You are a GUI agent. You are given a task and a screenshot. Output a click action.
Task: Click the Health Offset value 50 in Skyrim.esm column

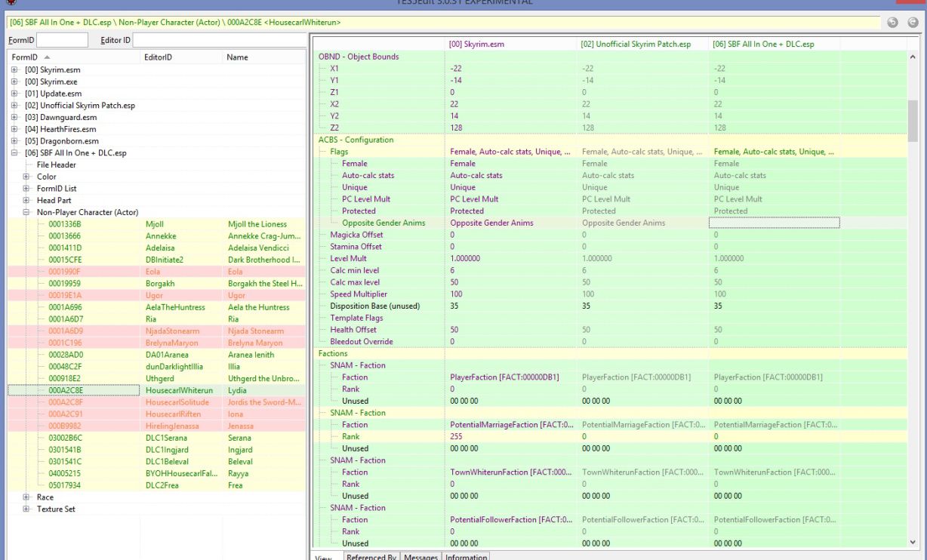point(454,330)
